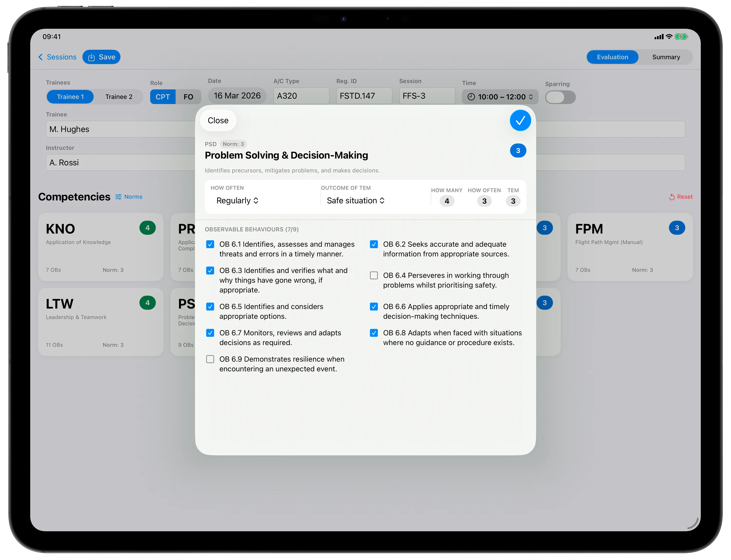The image size is (731, 560).
Task: Open Outcome of TEM Safe situation dropdown
Action: point(356,200)
